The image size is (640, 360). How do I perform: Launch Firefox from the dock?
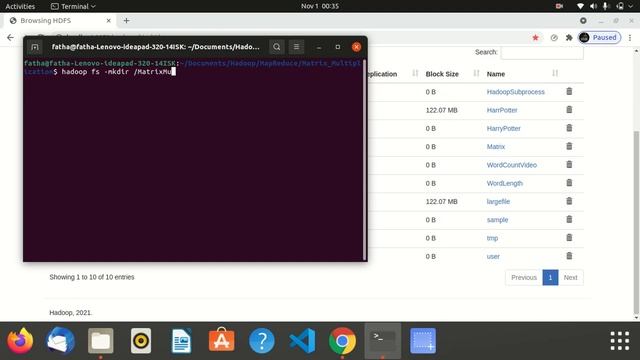pyautogui.click(x=20, y=341)
